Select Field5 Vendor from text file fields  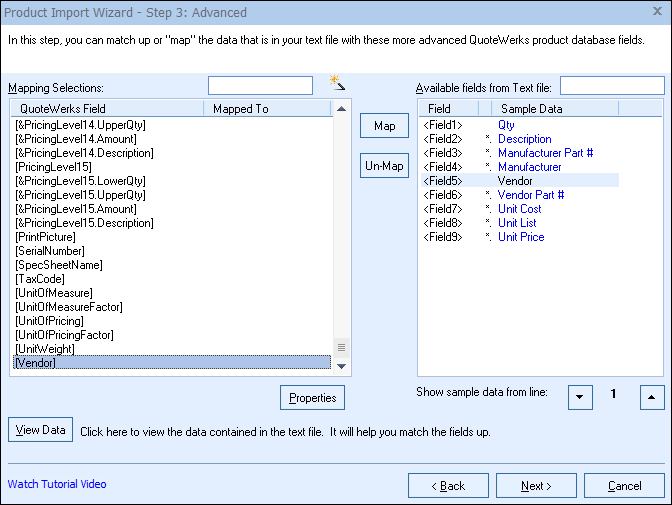pos(515,181)
